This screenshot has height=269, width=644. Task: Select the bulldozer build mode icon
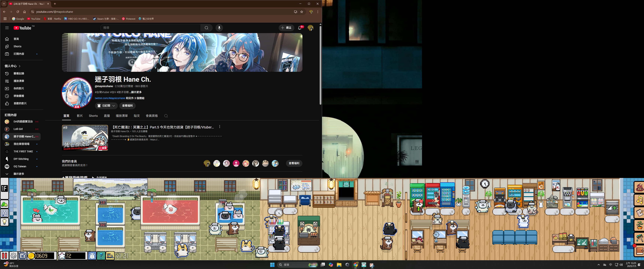click(x=110, y=256)
